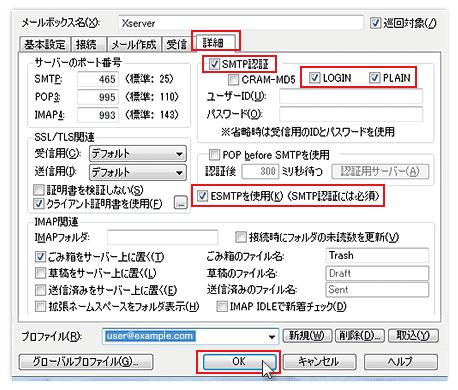Click the 草稿のファイル名 field with Draft

click(x=377, y=273)
